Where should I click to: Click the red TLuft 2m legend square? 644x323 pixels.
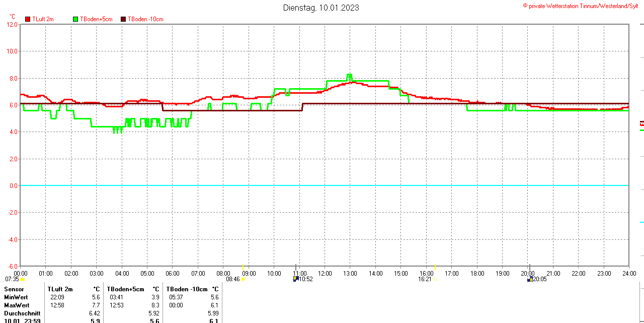pyautogui.click(x=28, y=19)
